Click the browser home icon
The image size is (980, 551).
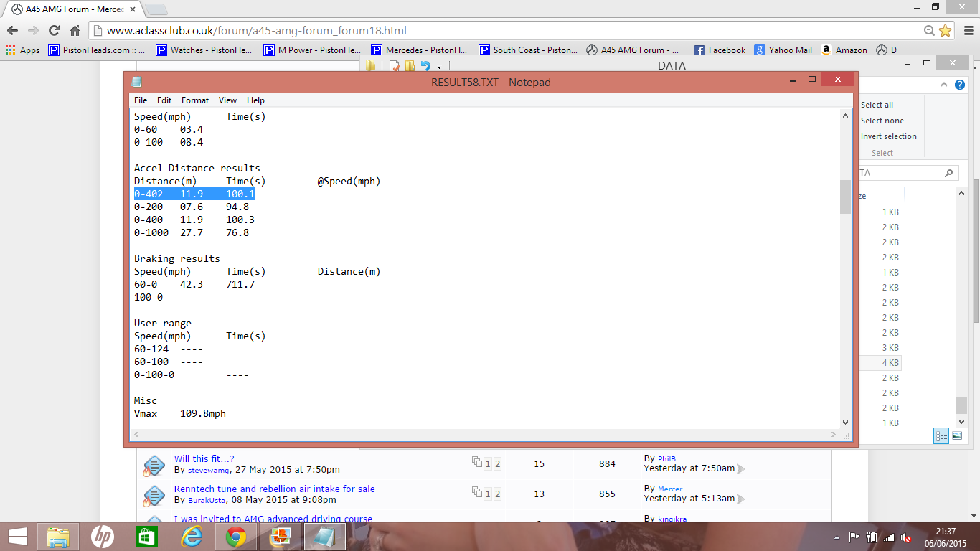click(75, 31)
